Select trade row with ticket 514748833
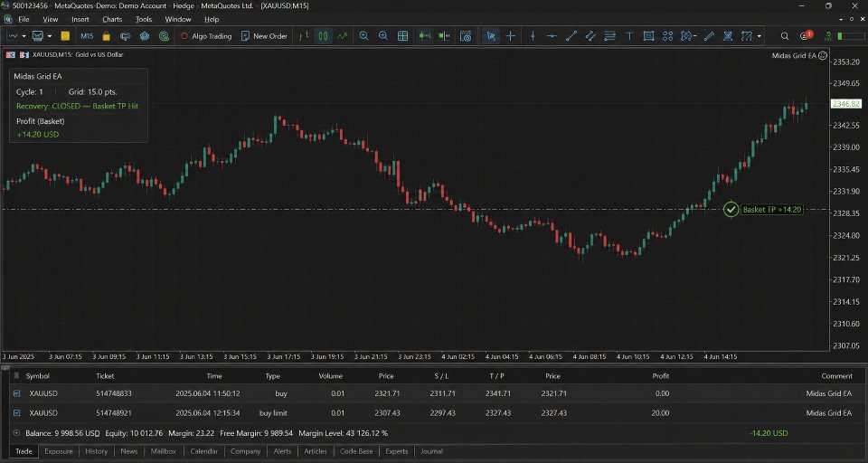The height and width of the screenshot is (463, 868). [433, 393]
